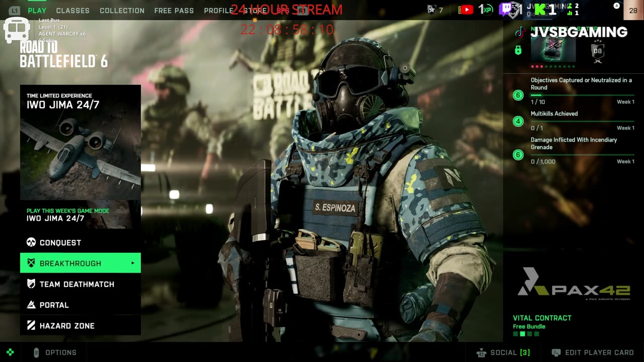
Task: Open the player avatar showing 28
Action: (633, 10)
